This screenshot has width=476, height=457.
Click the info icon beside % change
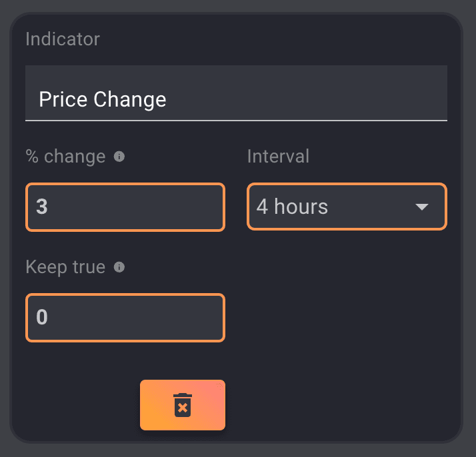119,157
